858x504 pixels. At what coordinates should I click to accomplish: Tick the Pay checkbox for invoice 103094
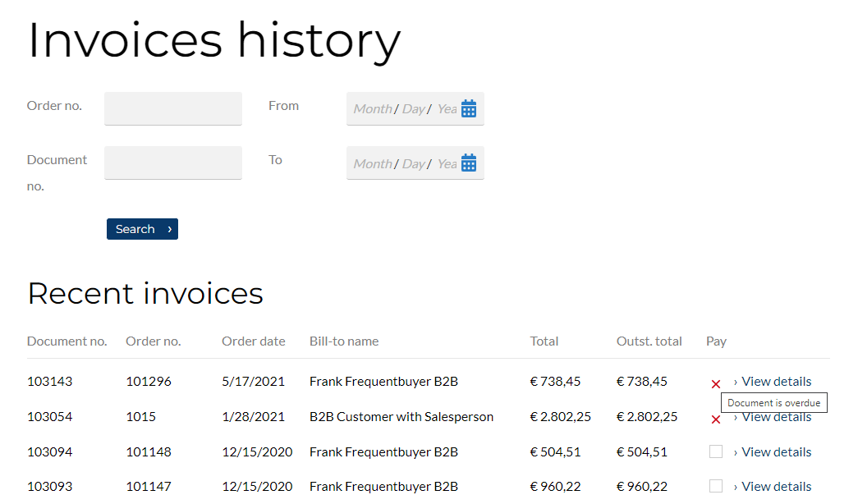click(716, 451)
